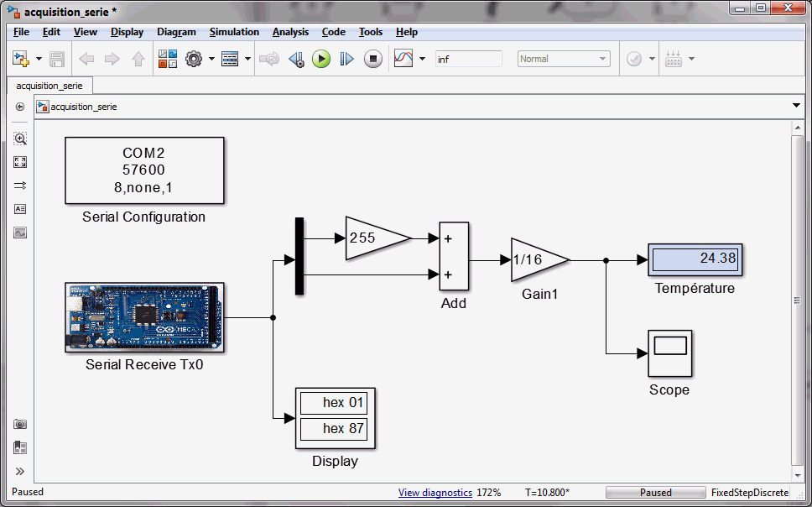Click the Step Back button

pos(296,59)
